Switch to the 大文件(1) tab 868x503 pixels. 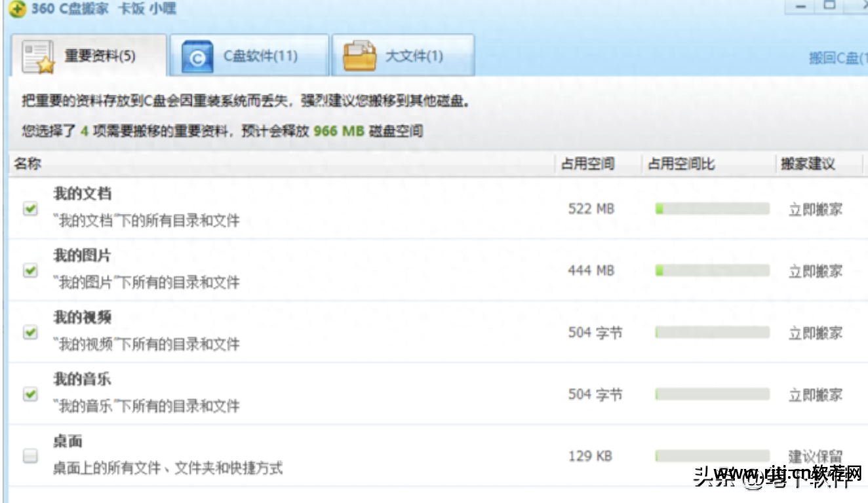(403, 55)
